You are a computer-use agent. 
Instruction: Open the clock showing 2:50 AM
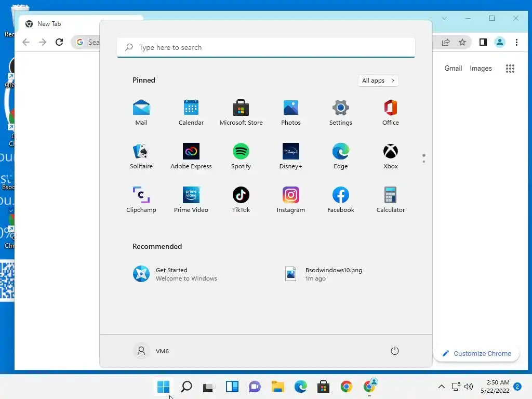(495, 387)
